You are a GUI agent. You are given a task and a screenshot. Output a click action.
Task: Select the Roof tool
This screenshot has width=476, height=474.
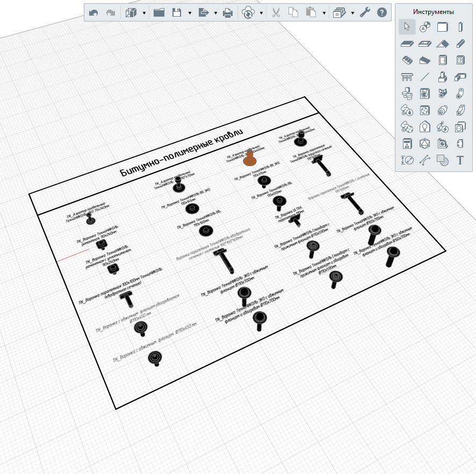(x=443, y=44)
